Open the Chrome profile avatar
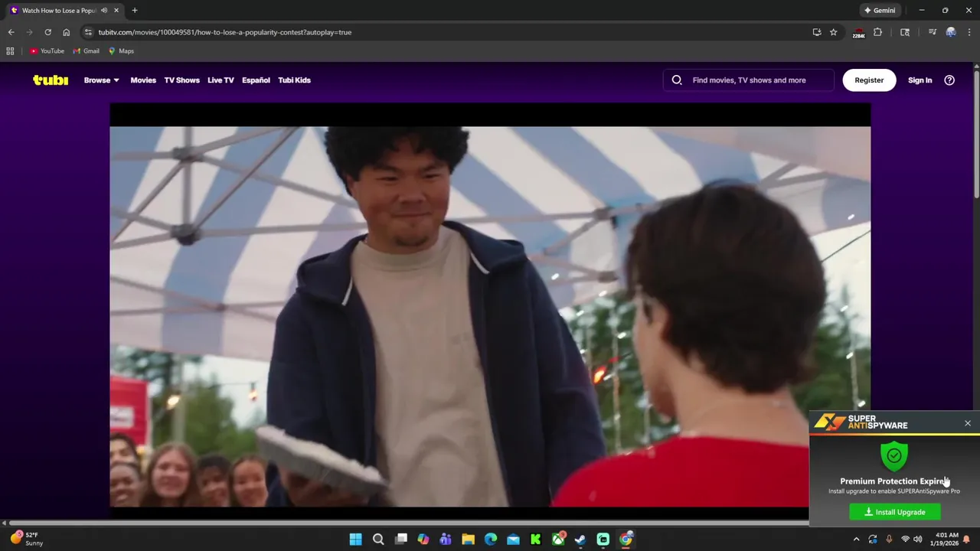This screenshot has width=980, height=551. click(x=951, y=32)
